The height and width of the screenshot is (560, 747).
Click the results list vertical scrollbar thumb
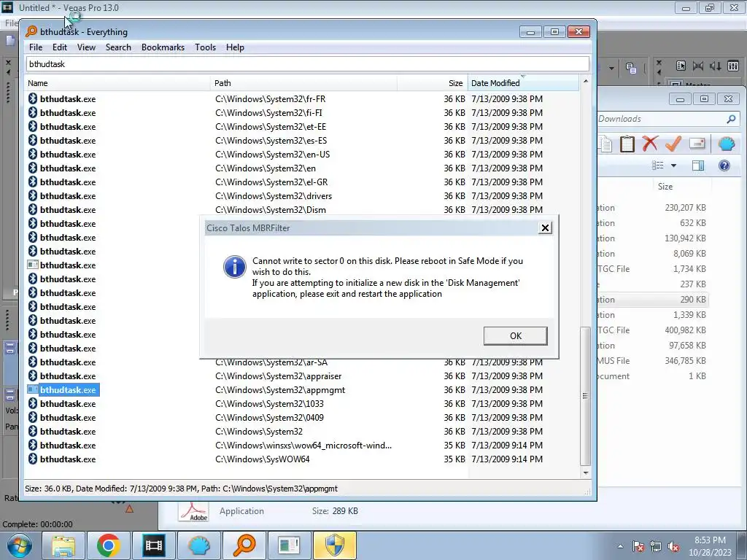586,396
